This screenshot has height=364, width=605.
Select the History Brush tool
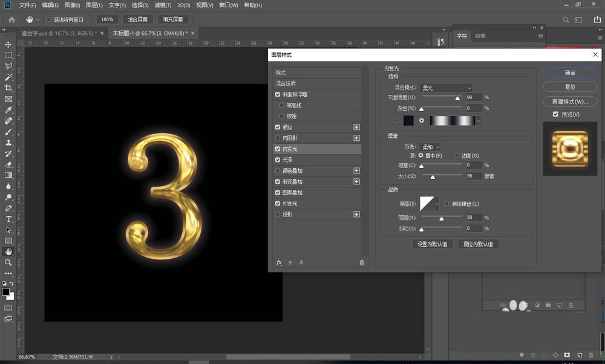8,154
